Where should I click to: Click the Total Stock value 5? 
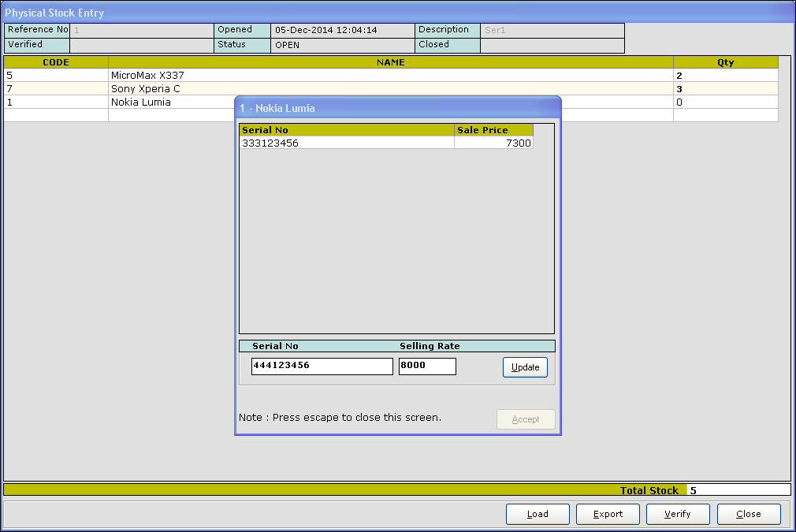(x=738, y=490)
